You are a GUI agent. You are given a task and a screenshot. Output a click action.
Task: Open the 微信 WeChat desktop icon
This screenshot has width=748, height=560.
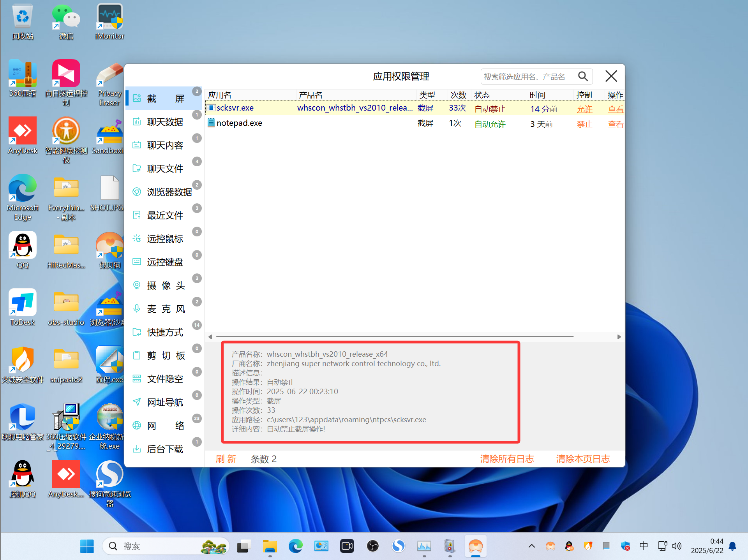tap(66, 22)
